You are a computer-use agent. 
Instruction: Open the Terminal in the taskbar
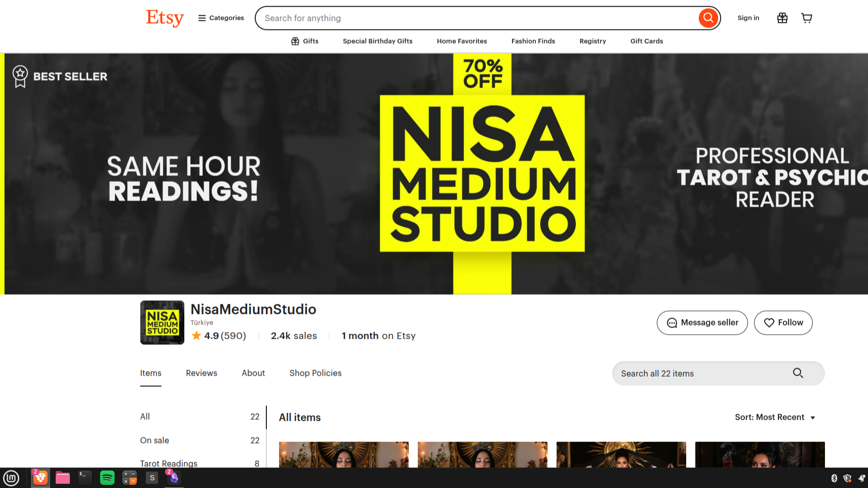tap(85, 477)
